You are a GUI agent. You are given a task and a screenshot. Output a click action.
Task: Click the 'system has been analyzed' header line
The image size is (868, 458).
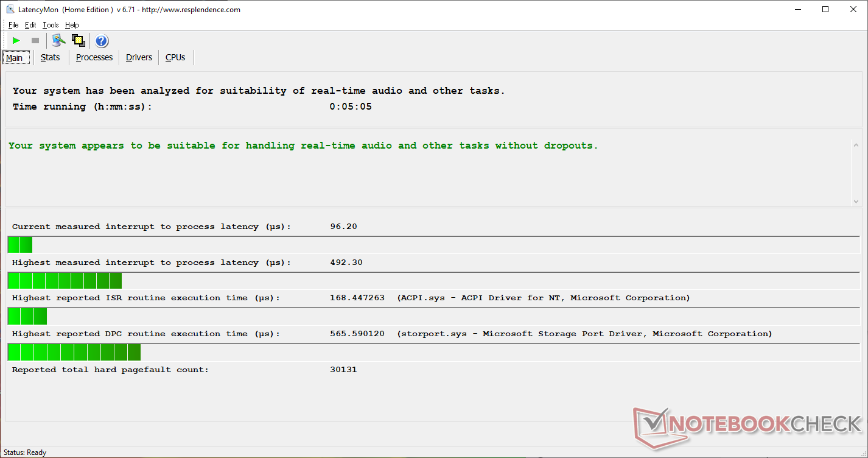tap(259, 91)
